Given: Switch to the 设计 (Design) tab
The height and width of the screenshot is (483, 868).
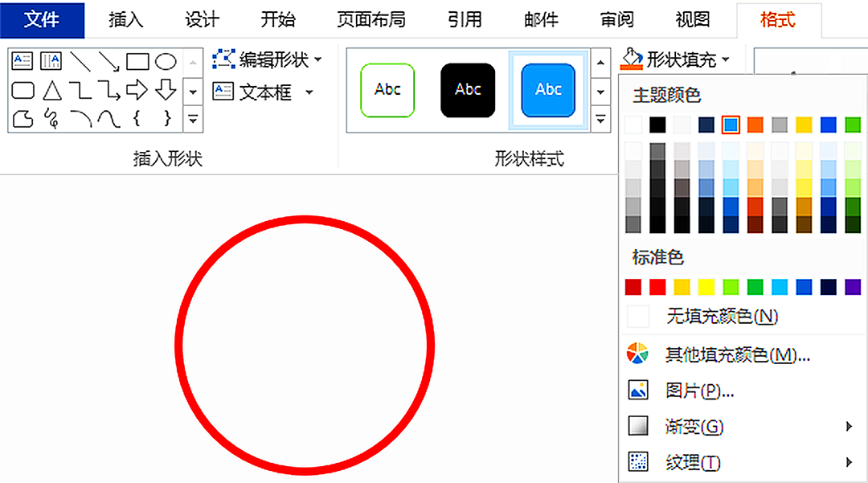Looking at the screenshot, I should (202, 20).
